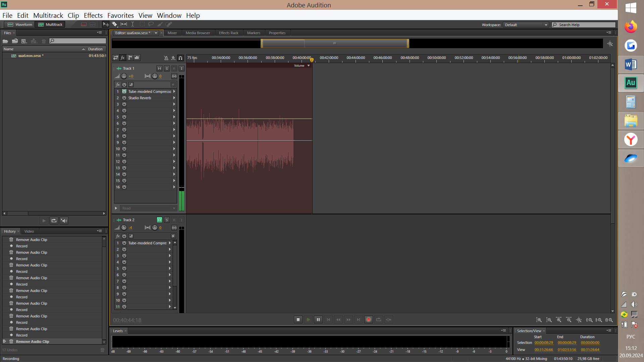The width and height of the screenshot is (644, 362).
Task: Auto-play toggle in Files panel
Action: coord(64,221)
